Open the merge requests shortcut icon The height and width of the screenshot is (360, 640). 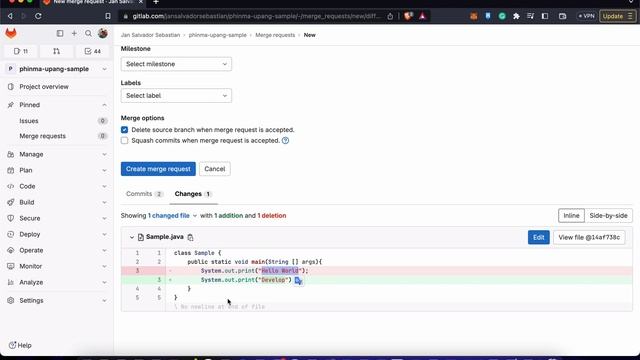[56, 51]
